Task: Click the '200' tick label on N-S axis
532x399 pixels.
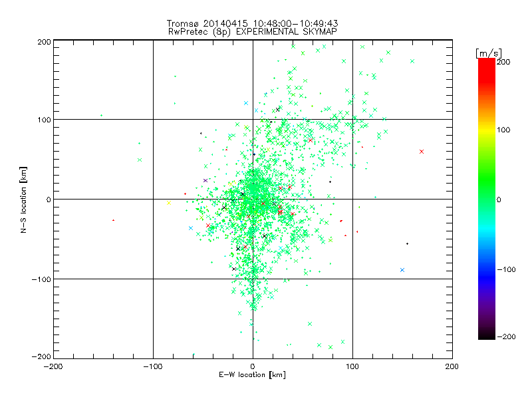Action: 44,42
